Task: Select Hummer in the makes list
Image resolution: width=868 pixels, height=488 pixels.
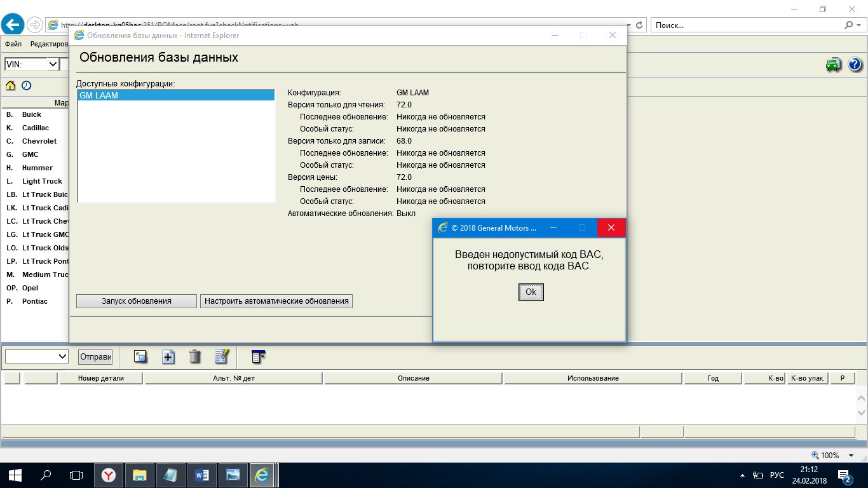Action: 37,168
